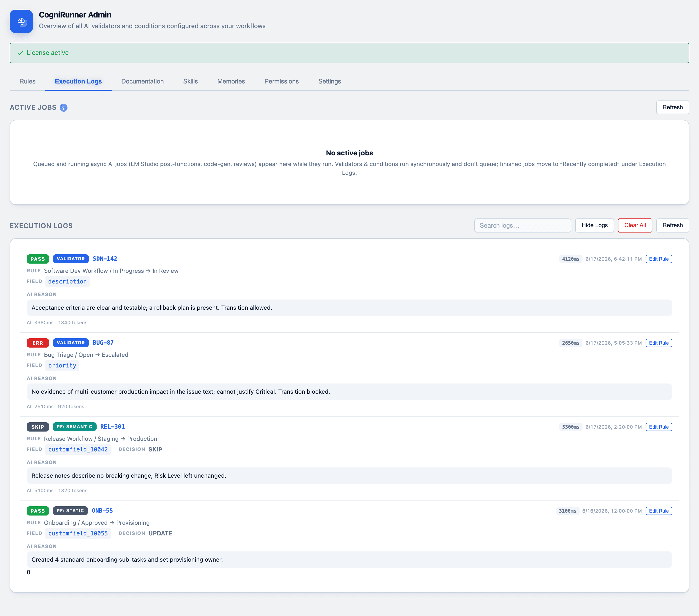This screenshot has height=616, width=699.
Task: Open issue link REL-301
Action: point(113,427)
